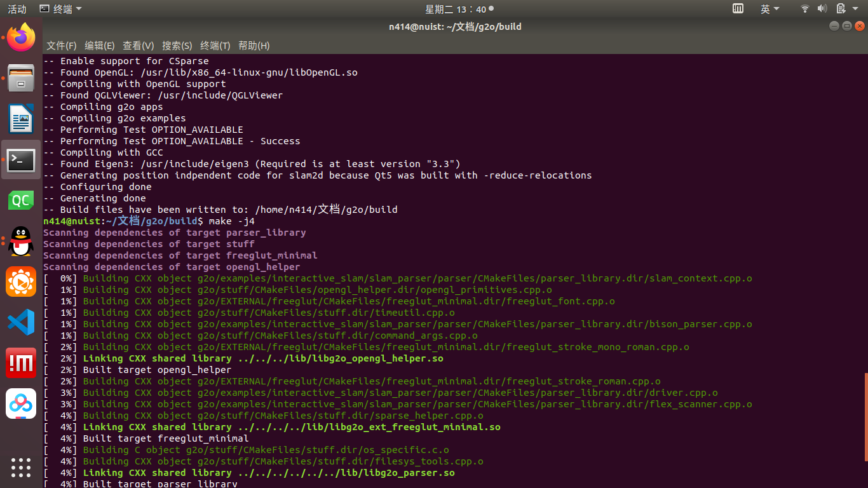Click the 'Compiling with OpenGL support' line

[135, 84]
